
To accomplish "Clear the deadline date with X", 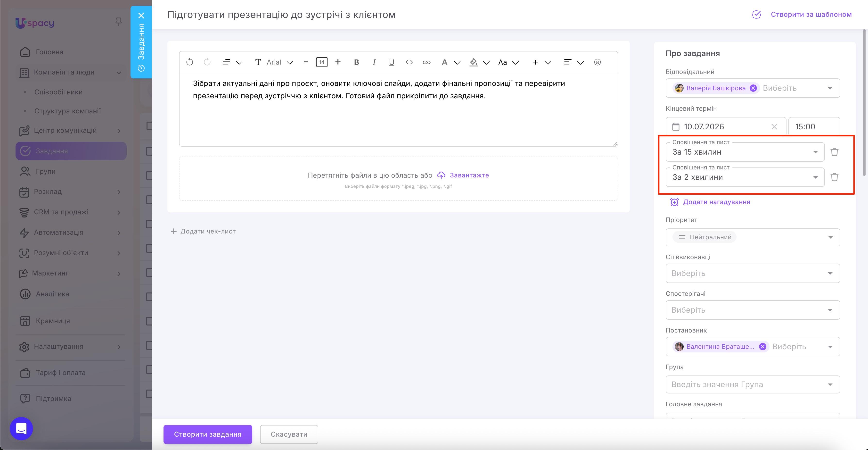I will [x=774, y=127].
